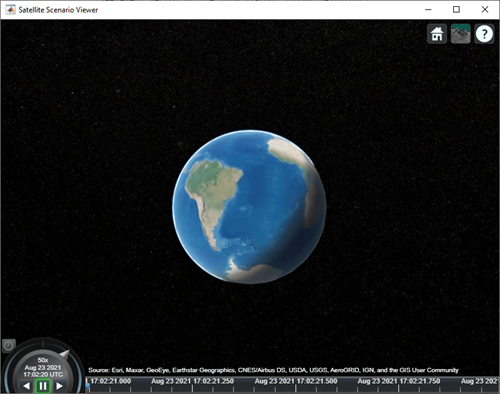
Task: Click the Home view icon
Action: 437,34
